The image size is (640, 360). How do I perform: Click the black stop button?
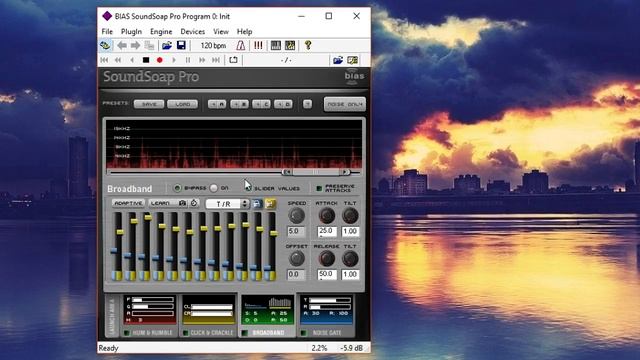146,60
